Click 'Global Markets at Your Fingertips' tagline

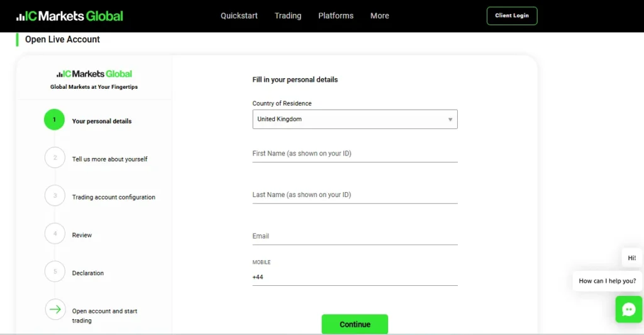pos(94,87)
